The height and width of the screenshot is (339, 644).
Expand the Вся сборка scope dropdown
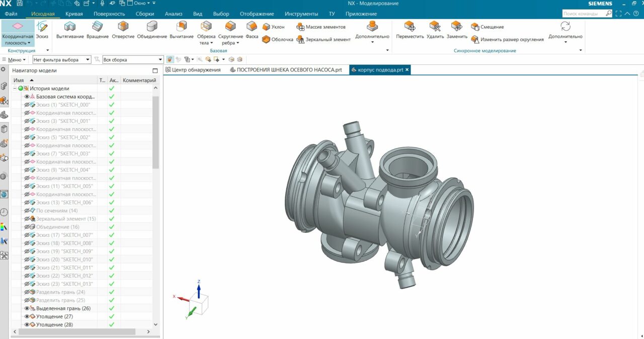[x=160, y=60]
